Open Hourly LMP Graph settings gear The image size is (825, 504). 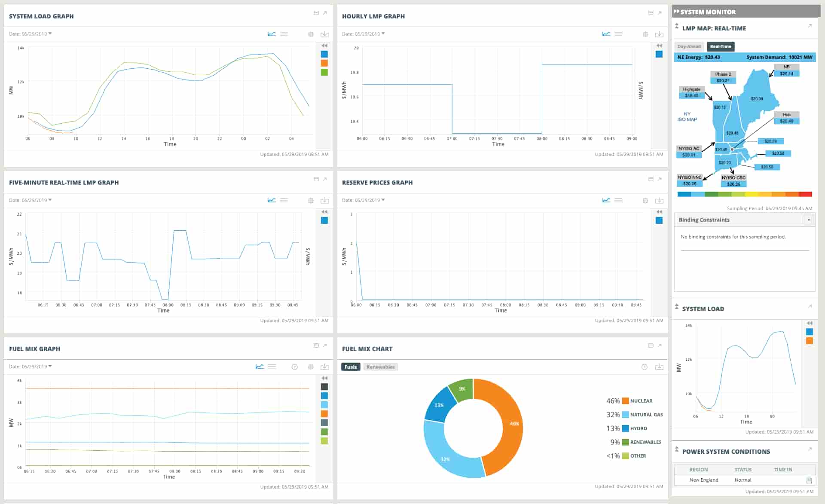pos(645,34)
